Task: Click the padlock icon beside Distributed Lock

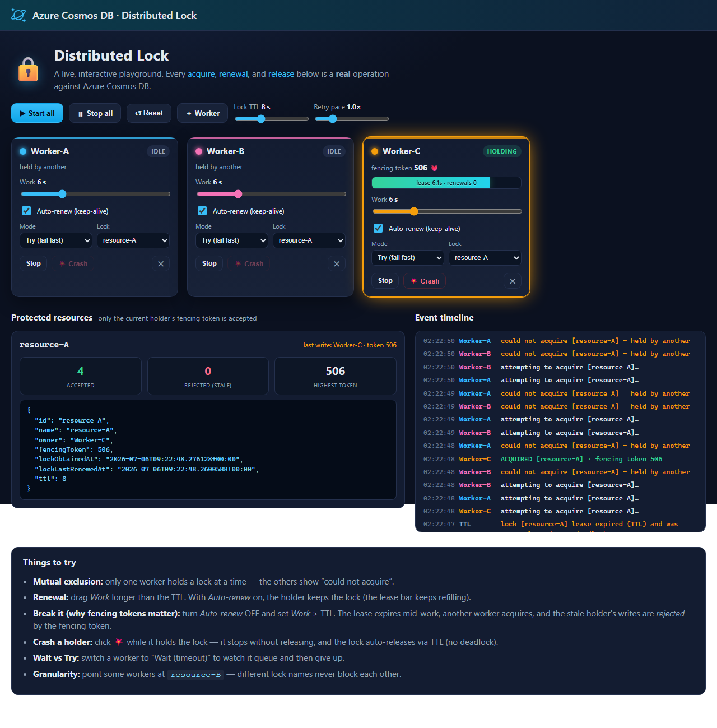Action: coord(28,69)
